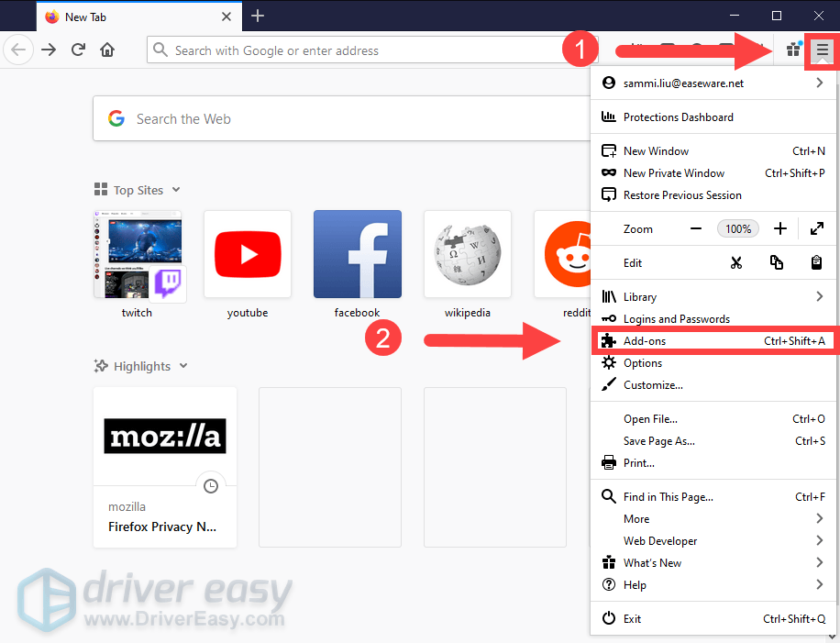
Task: Click the Home toolbar icon
Action: (x=107, y=50)
